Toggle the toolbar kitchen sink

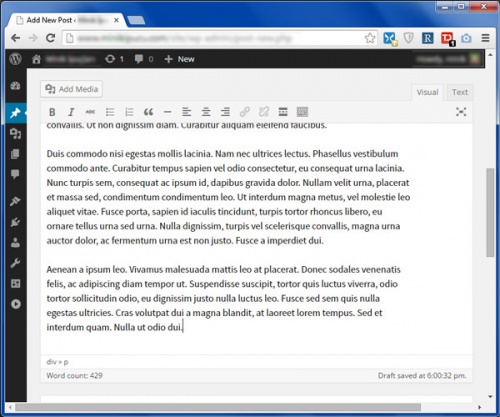pos(302,112)
